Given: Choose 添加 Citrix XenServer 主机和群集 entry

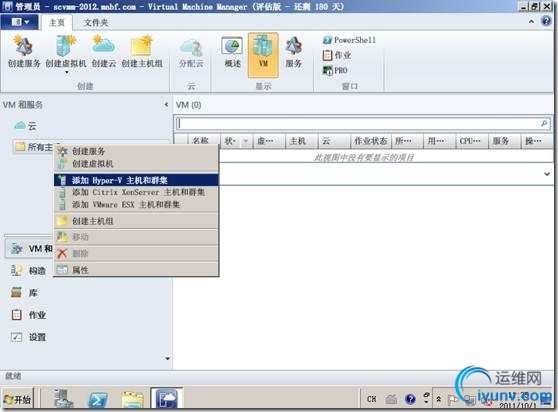Looking at the screenshot, I should pos(136,192).
